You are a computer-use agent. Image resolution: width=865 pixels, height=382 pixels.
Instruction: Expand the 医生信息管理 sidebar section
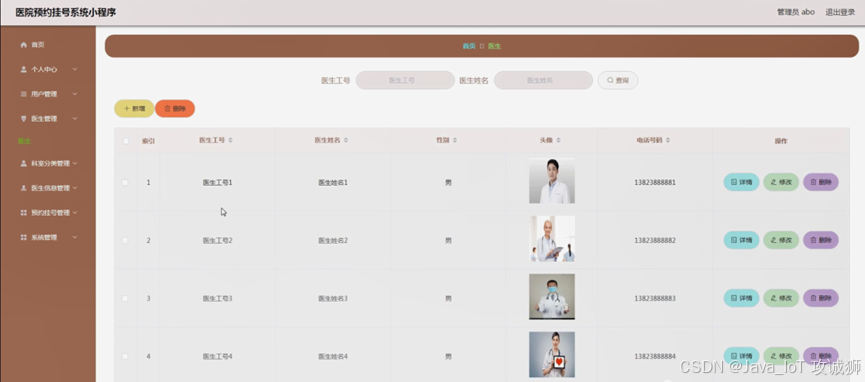[48, 188]
